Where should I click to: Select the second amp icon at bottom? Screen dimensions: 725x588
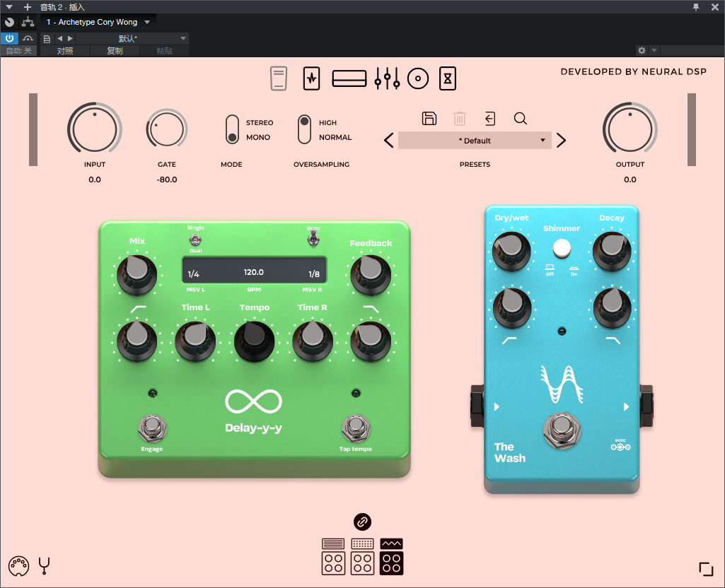[362, 557]
